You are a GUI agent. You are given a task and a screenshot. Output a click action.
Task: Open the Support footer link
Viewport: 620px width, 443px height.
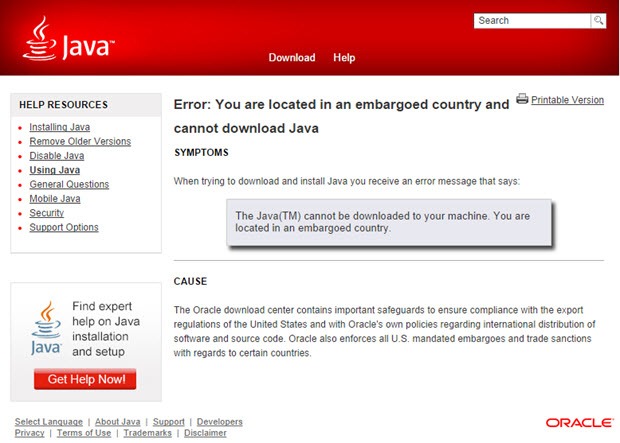tap(168, 422)
